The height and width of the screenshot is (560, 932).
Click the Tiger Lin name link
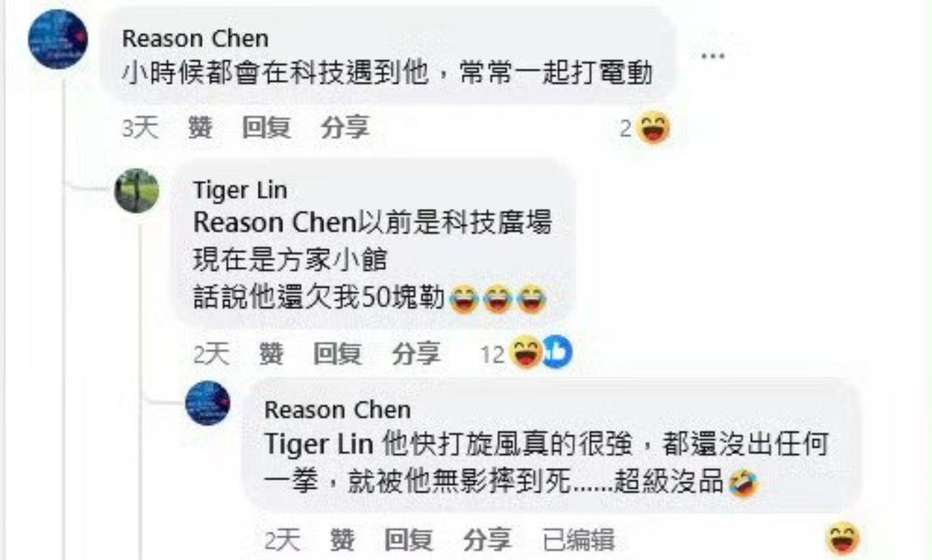240,191
